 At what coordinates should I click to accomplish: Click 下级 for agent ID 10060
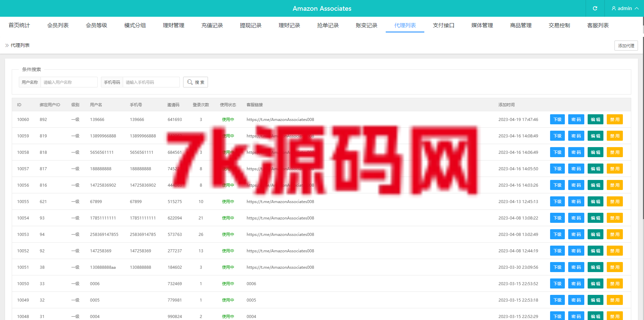click(x=557, y=119)
